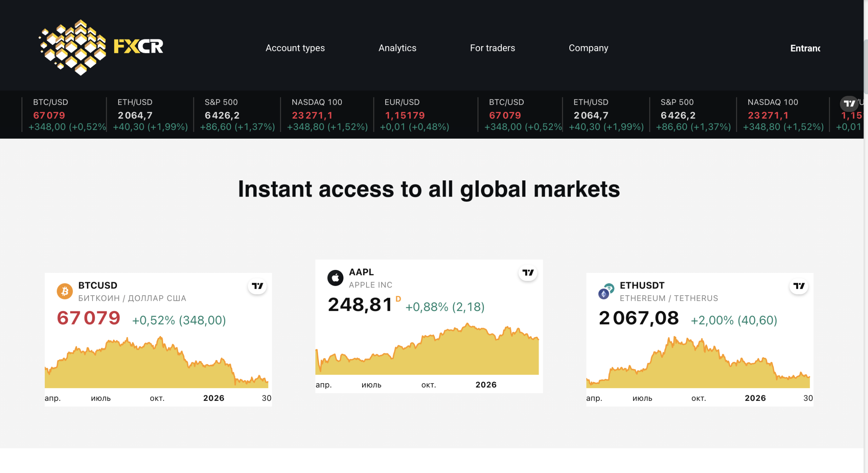Click the BTCUSD mini chart area
The image size is (868, 473).
(x=157, y=362)
